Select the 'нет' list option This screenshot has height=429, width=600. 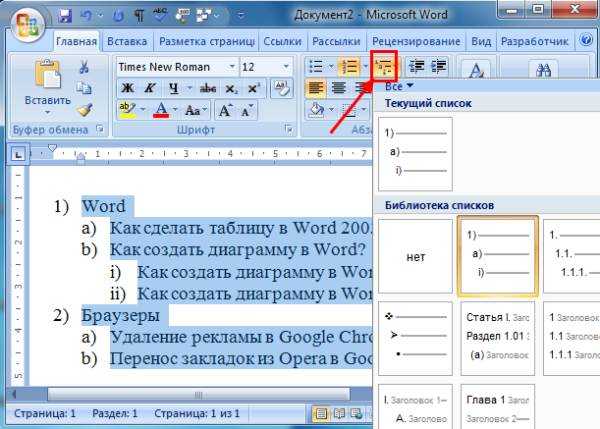[416, 257]
